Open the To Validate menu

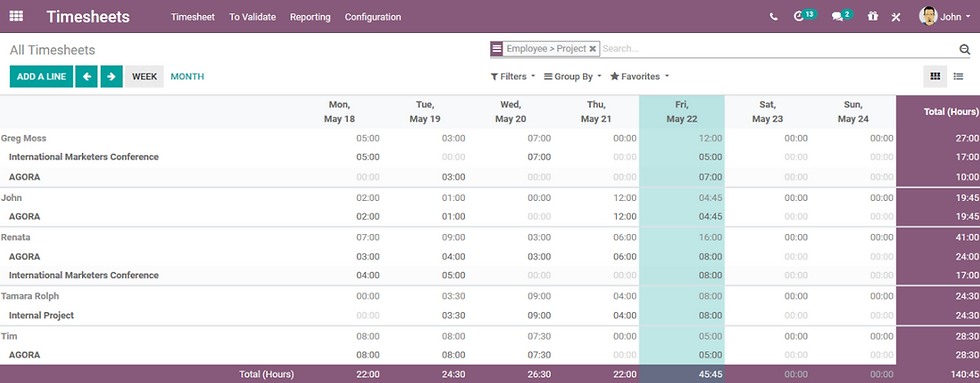(252, 17)
